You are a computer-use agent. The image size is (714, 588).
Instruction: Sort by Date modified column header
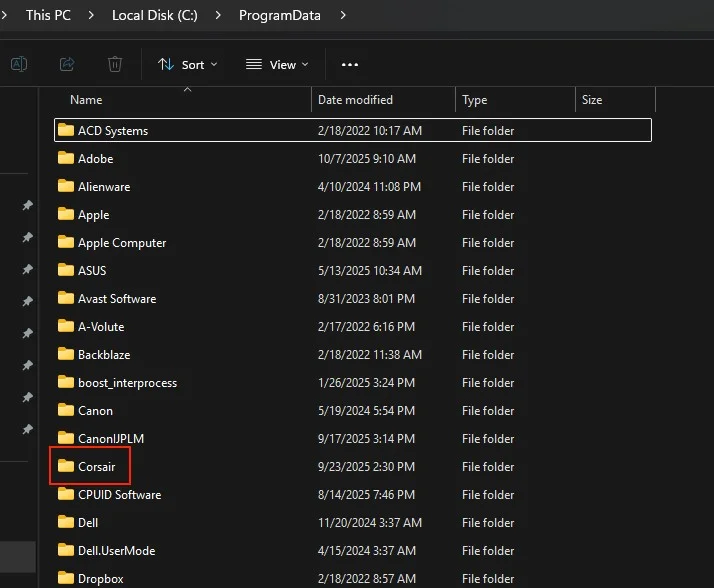click(355, 100)
